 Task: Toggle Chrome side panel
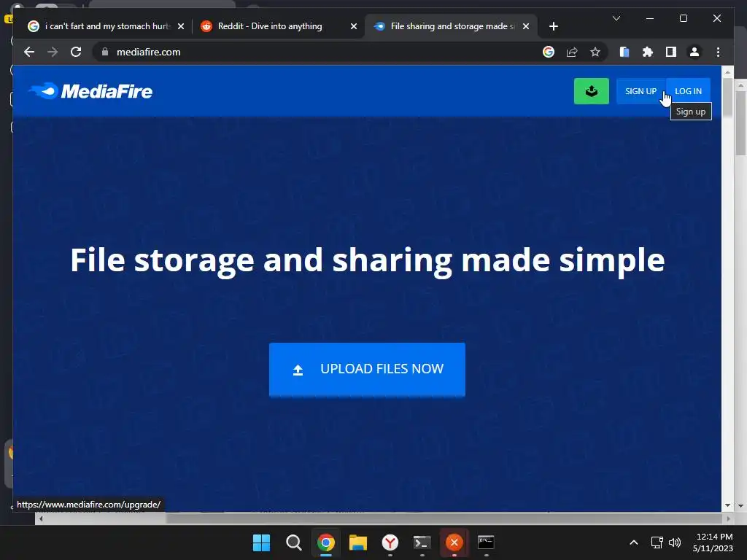[671, 52]
